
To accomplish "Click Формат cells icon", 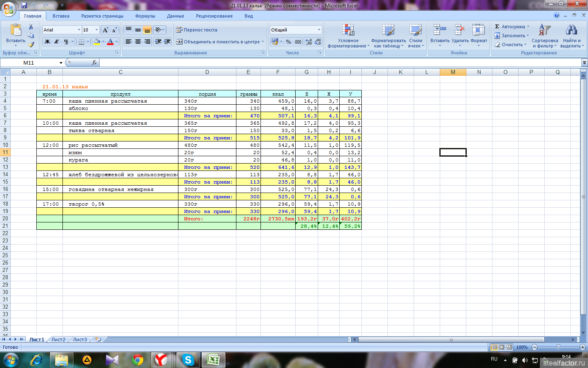I will click(479, 31).
